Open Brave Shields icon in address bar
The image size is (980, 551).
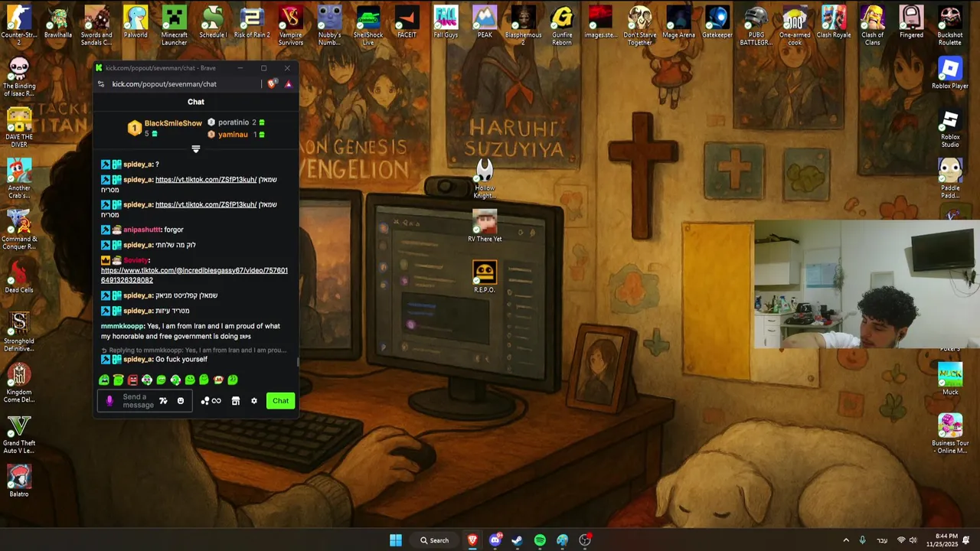tap(272, 84)
